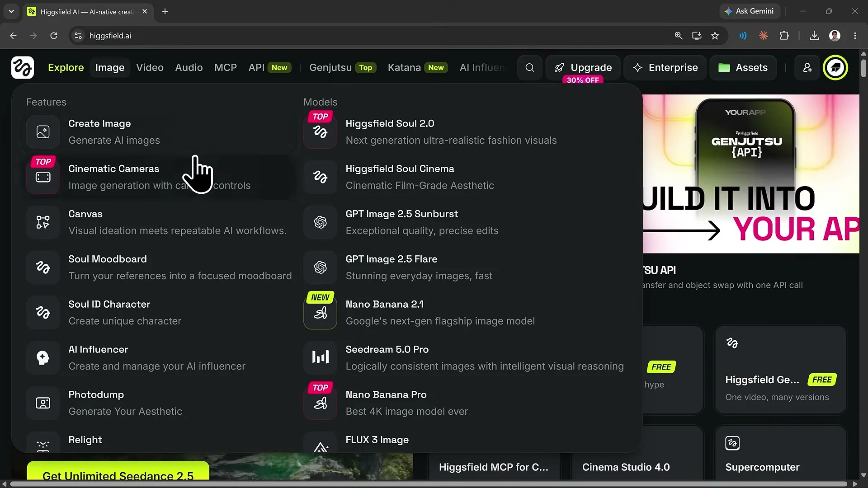Click the horizontal scrollbar at page bottom
The width and height of the screenshot is (868, 488).
pos(429,484)
